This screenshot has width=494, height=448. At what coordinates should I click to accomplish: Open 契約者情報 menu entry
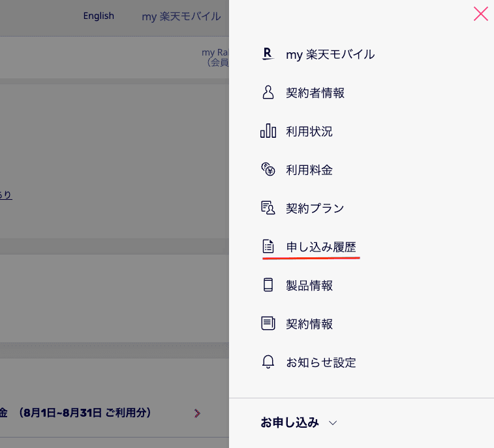[315, 93]
